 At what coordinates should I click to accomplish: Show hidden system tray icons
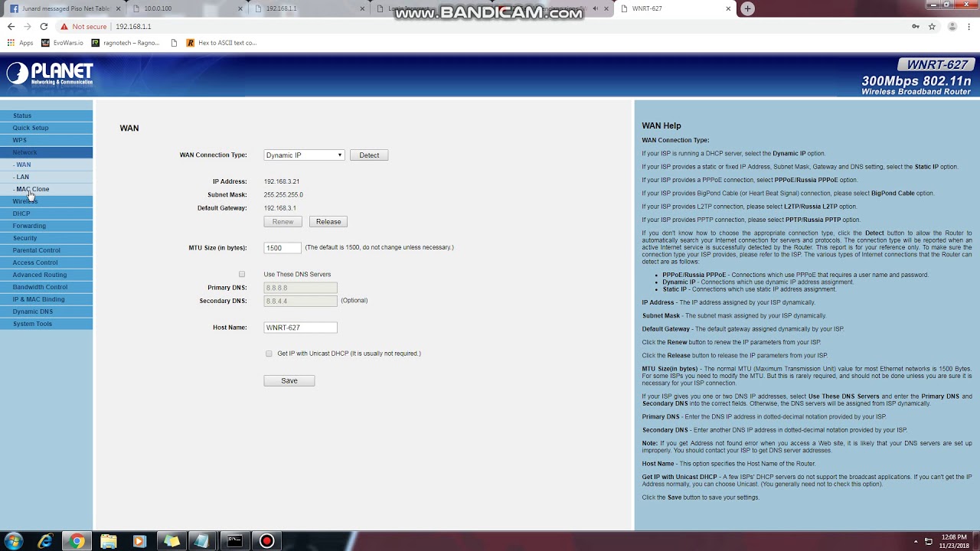916,542
